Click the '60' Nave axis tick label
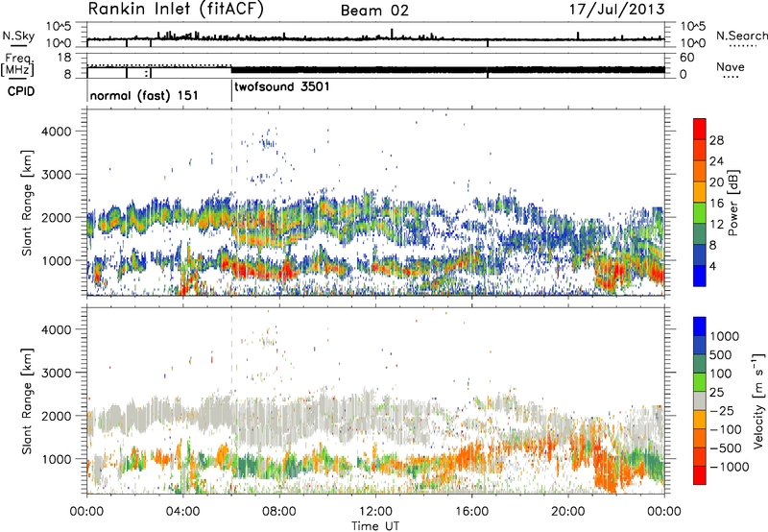 coord(686,58)
